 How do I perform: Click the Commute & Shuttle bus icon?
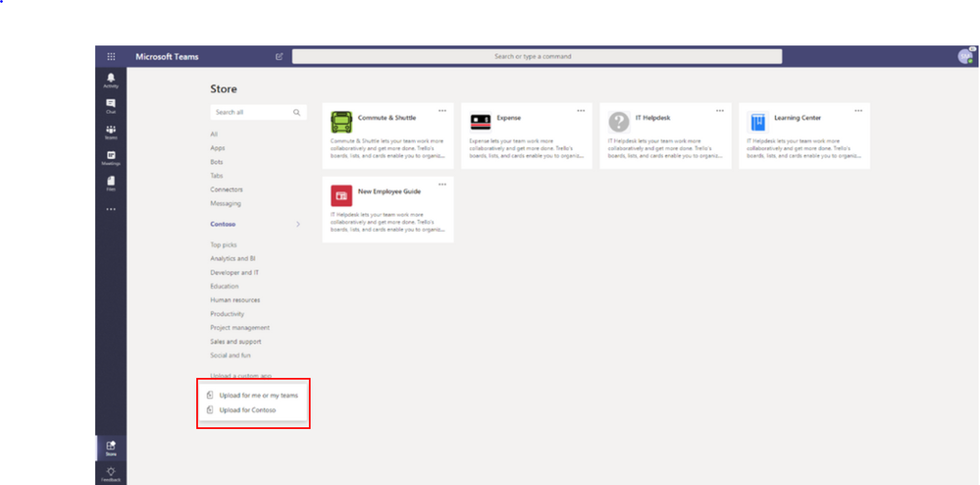point(341,122)
